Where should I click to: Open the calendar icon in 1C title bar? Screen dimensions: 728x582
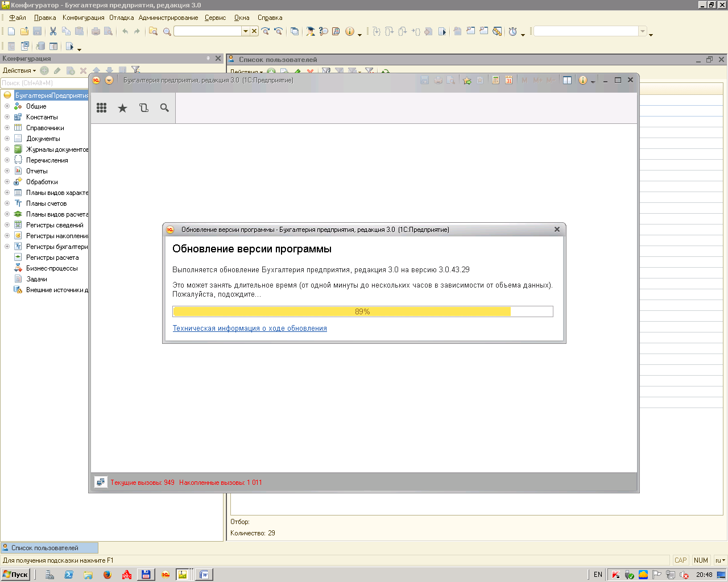pos(509,80)
